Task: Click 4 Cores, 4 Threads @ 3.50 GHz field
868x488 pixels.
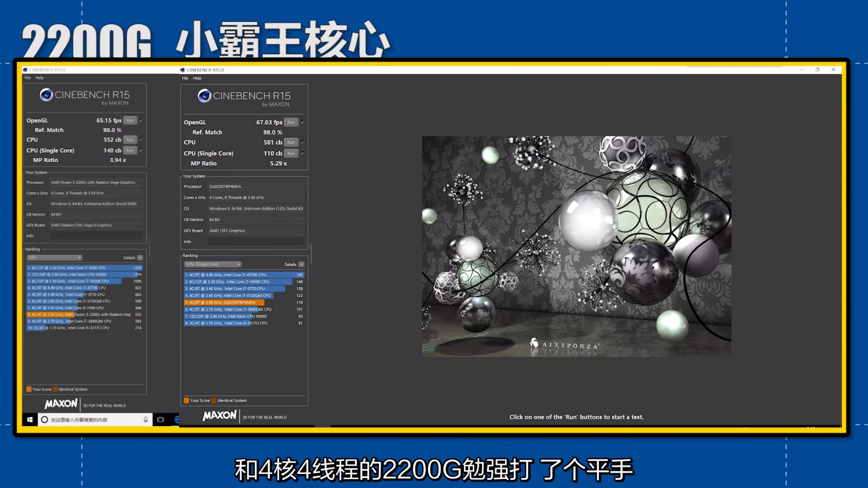Action: [x=96, y=193]
